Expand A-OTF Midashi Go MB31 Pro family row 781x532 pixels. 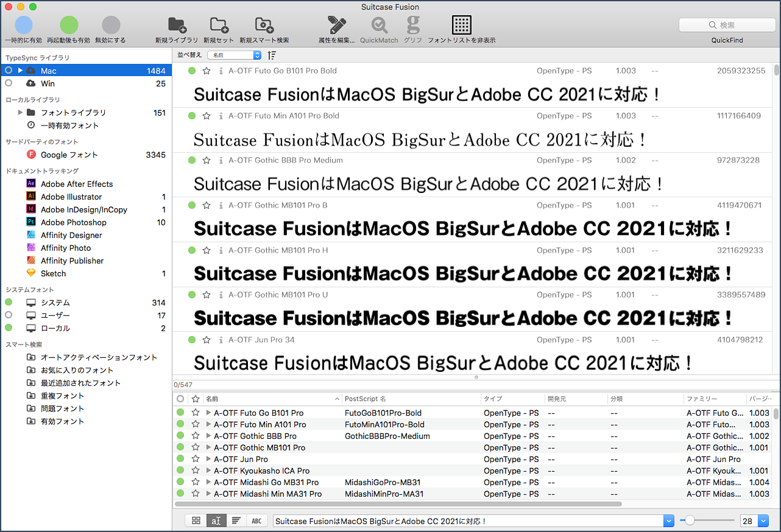(208, 482)
